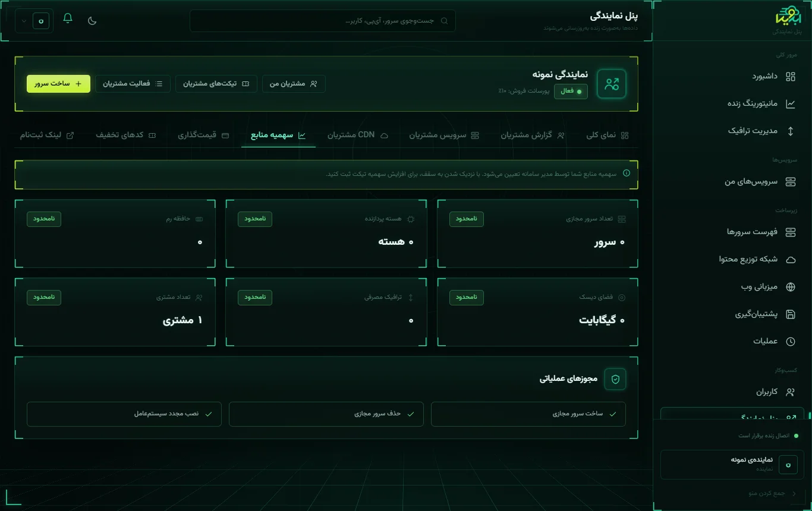
Task: Switch to گزارش مشتریان tab
Action: pyautogui.click(x=533, y=135)
